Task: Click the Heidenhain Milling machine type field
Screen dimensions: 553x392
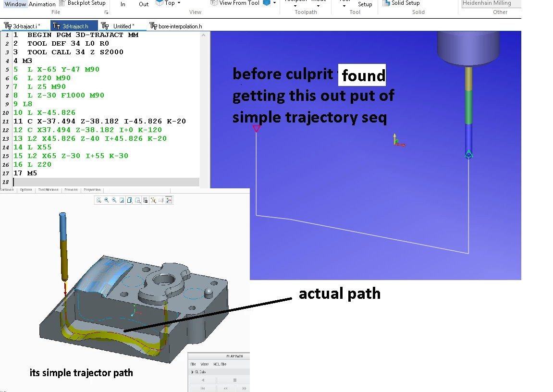Action: 491,3
